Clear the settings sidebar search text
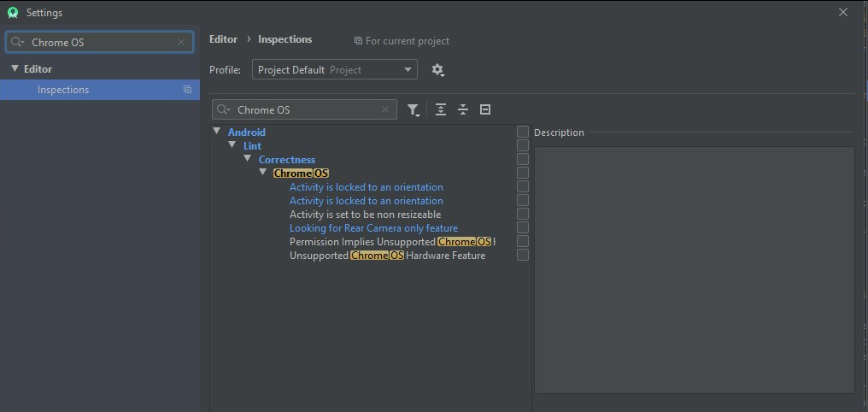This screenshot has height=412, width=868. 181,42
